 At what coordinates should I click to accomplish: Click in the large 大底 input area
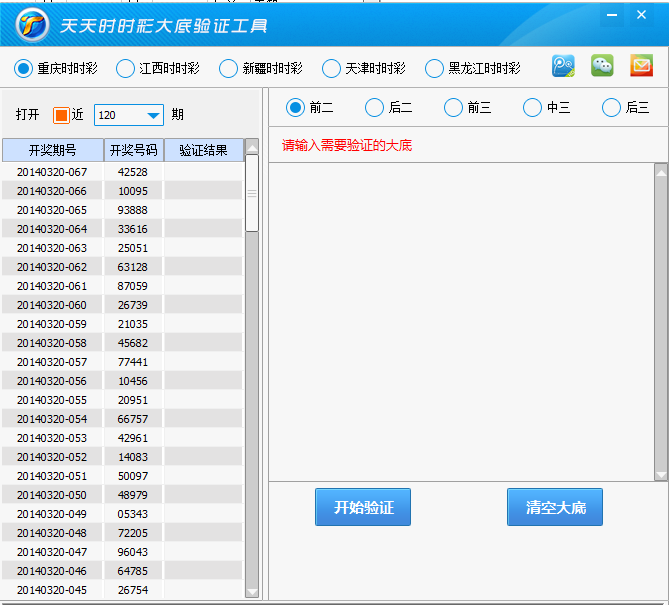click(461, 322)
